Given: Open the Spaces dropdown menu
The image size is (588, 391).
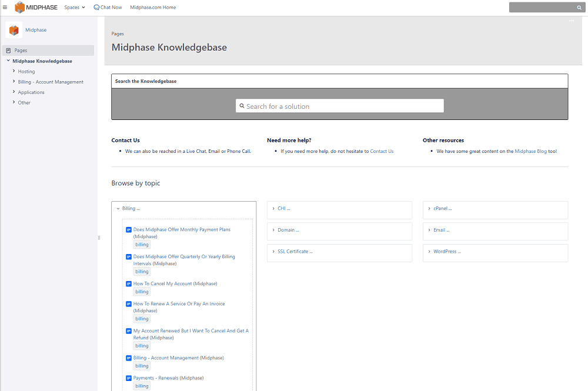Looking at the screenshot, I should (x=75, y=8).
